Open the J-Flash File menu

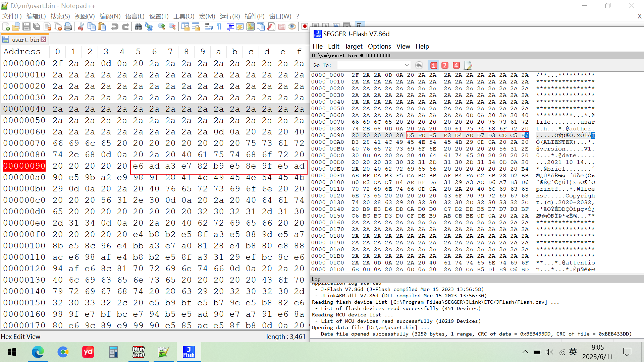(318, 47)
